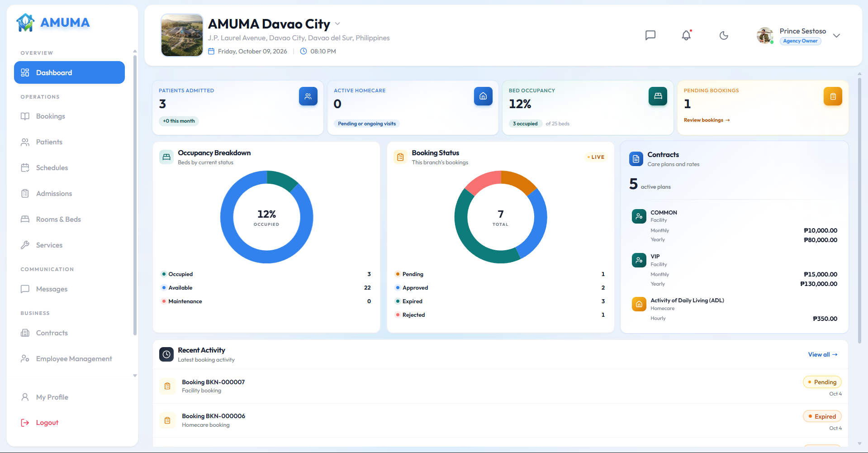Navigate to Schedules
Screen dimensions: 868x453
(x=69, y=168)
